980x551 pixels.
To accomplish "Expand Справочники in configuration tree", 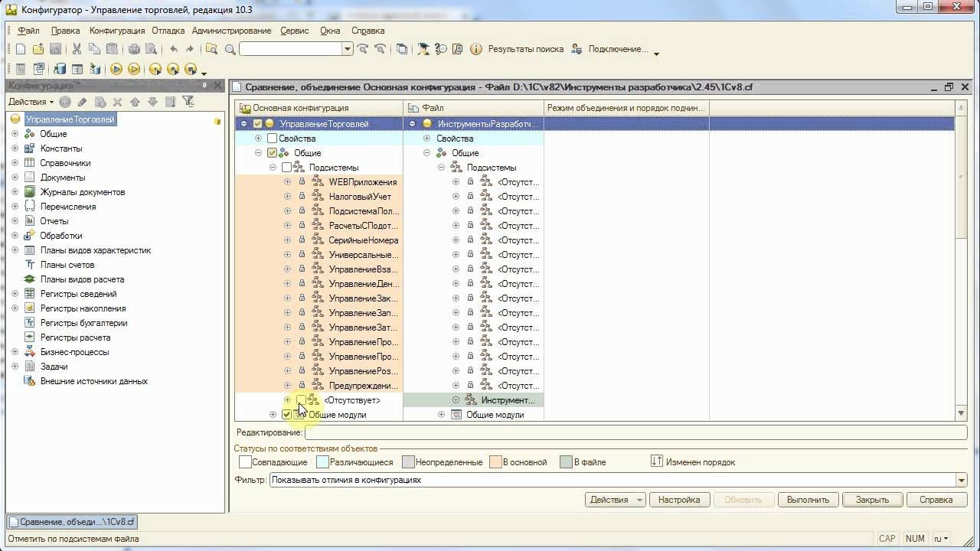I will [x=15, y=163].
